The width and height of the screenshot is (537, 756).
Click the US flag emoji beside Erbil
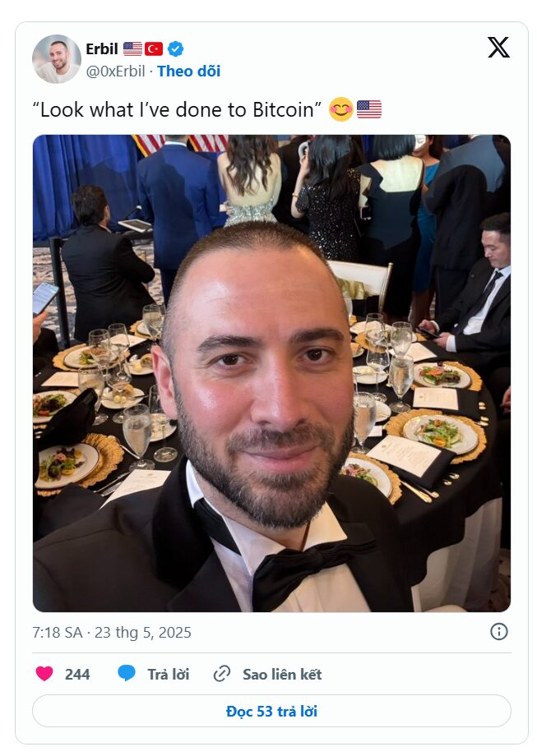point(132,48)
